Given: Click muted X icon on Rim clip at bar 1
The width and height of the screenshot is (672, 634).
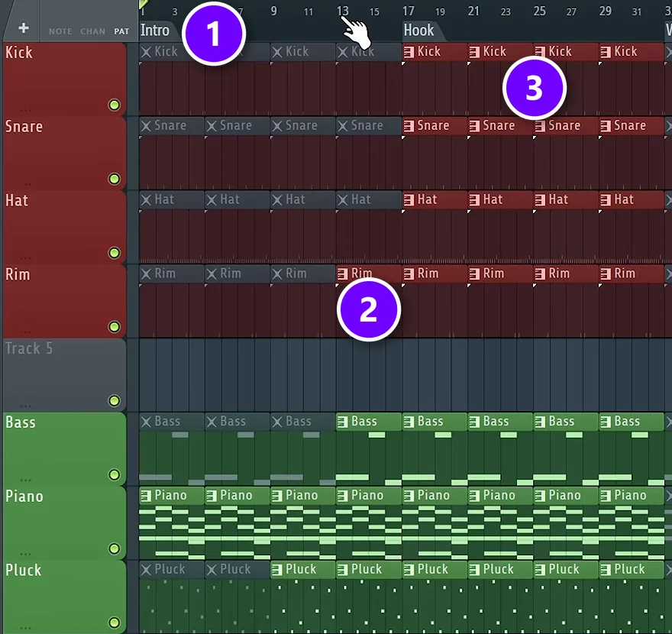Looking at the screenshot, I should click(146, 274).
